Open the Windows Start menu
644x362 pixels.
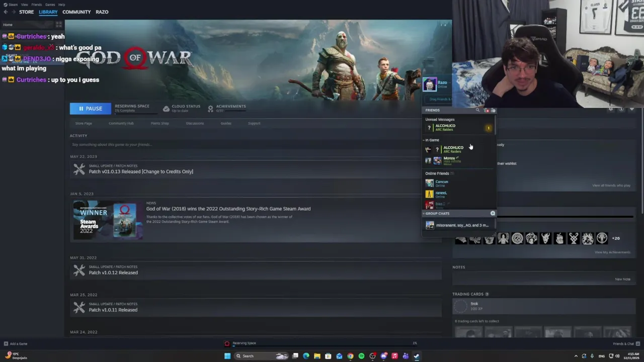(x=227, y=356)
